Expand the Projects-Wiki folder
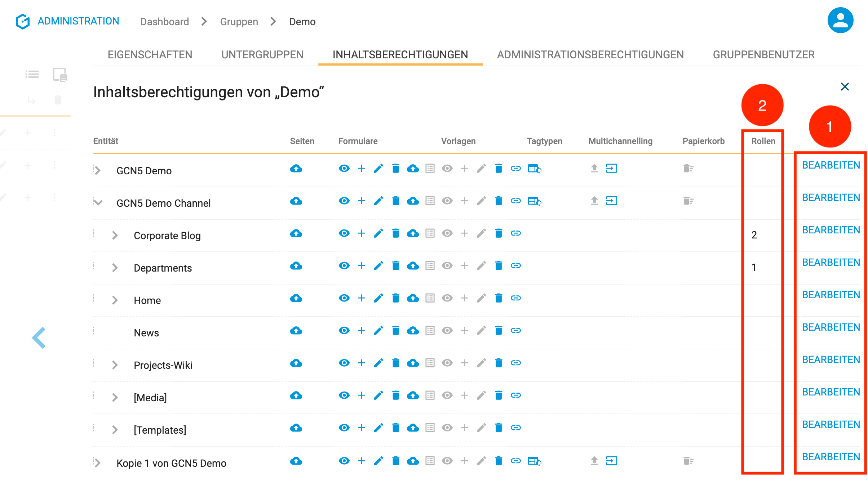 tap(115, 365)
